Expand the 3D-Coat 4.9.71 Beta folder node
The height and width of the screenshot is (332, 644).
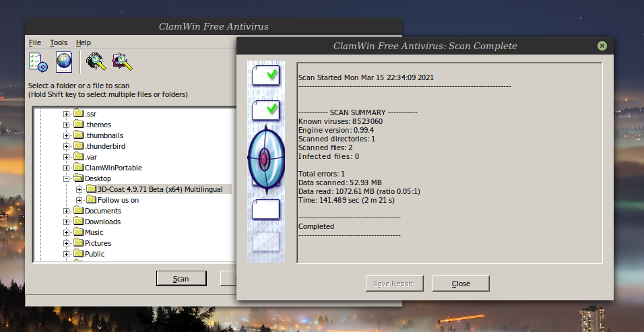(x=79, y=189)
